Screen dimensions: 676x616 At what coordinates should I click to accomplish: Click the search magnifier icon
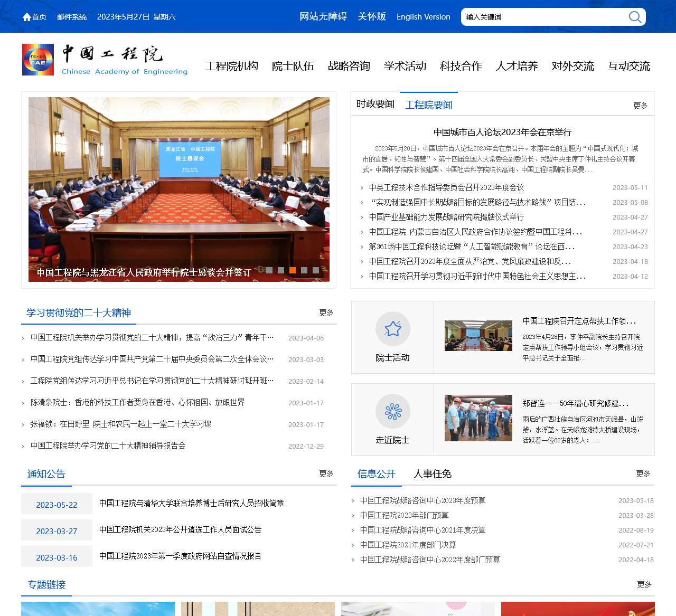pyautogui.click(x=635, y=17)
